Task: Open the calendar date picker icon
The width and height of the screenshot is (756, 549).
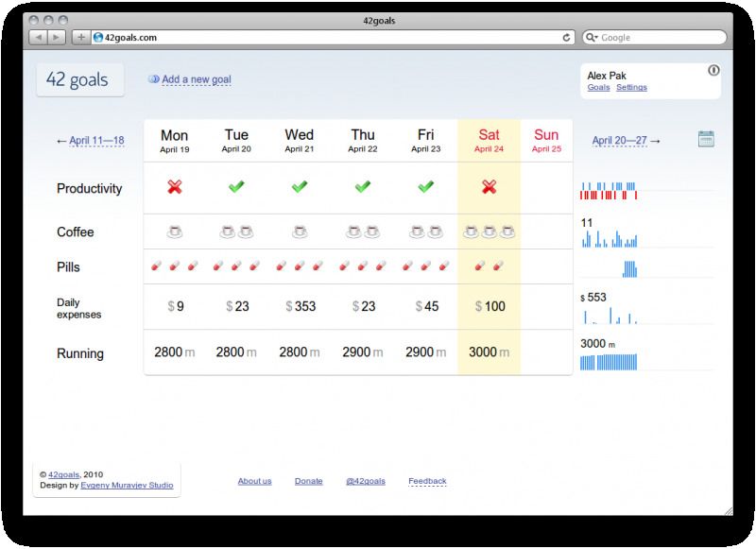Action: (705, 140)
